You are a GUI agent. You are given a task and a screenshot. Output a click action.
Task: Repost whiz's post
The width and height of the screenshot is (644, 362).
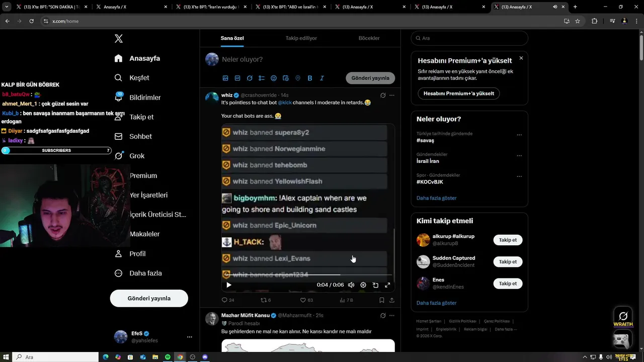click(x=265, y=300)
